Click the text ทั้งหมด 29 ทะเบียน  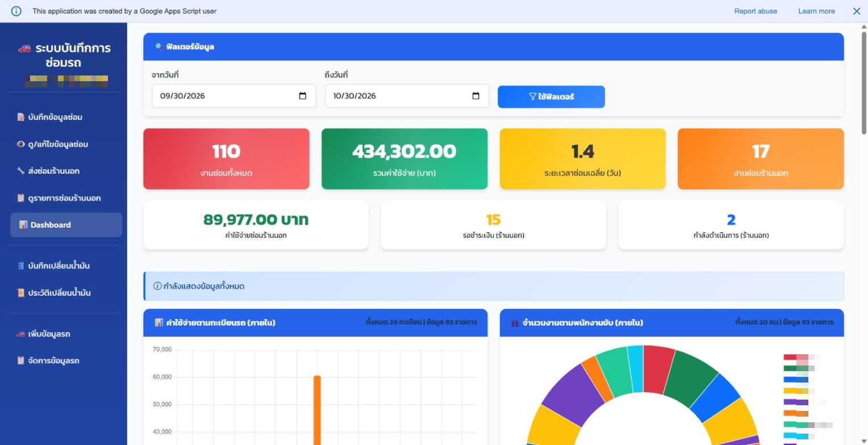click(393, 322)
